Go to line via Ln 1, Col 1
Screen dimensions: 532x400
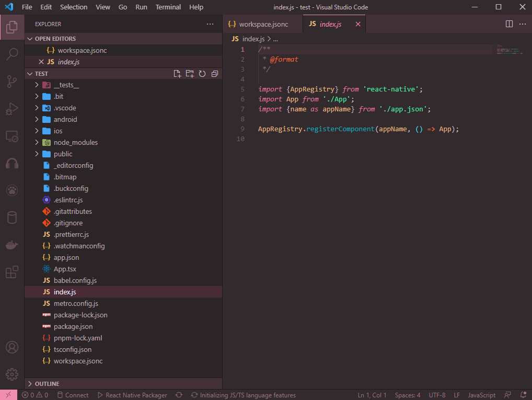point(372,395)
